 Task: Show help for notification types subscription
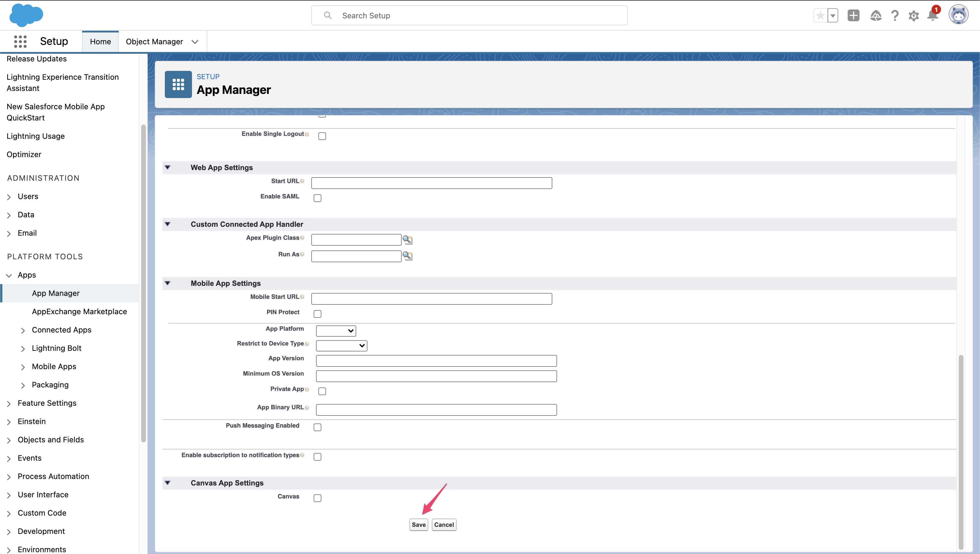302,455
